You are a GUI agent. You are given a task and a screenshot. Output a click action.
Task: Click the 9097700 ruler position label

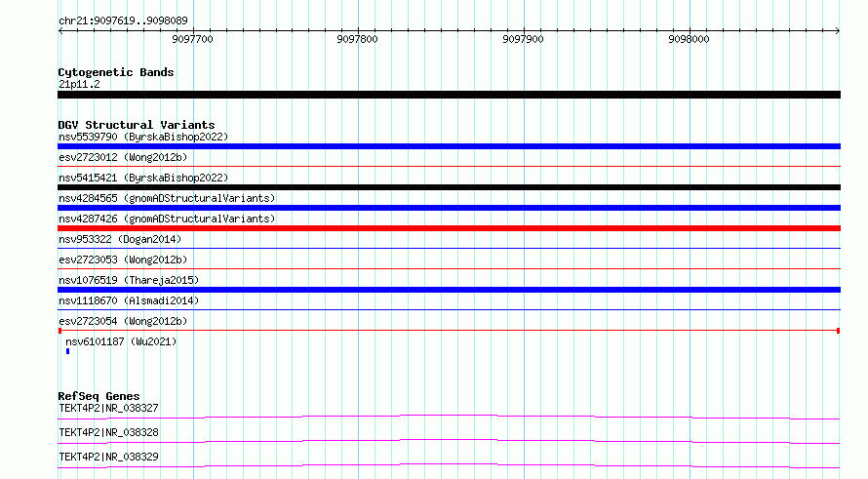[x=192, y=39]
